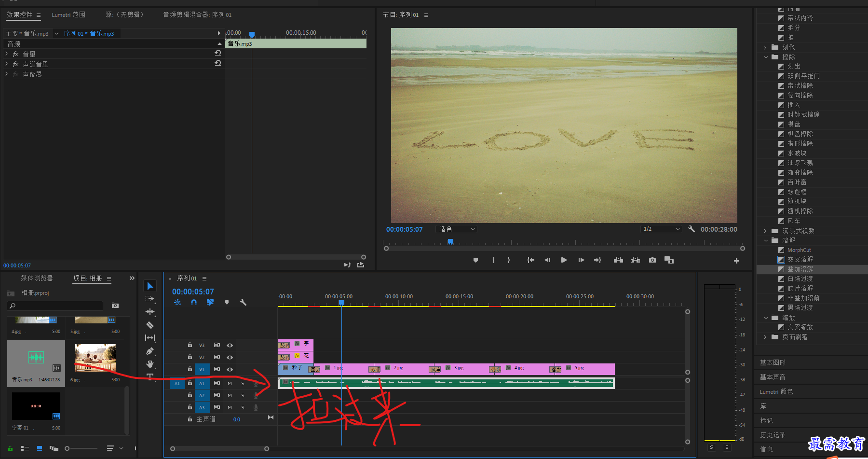Open the 主要 音乐.mp3 clip dropdown

point(57,33)
